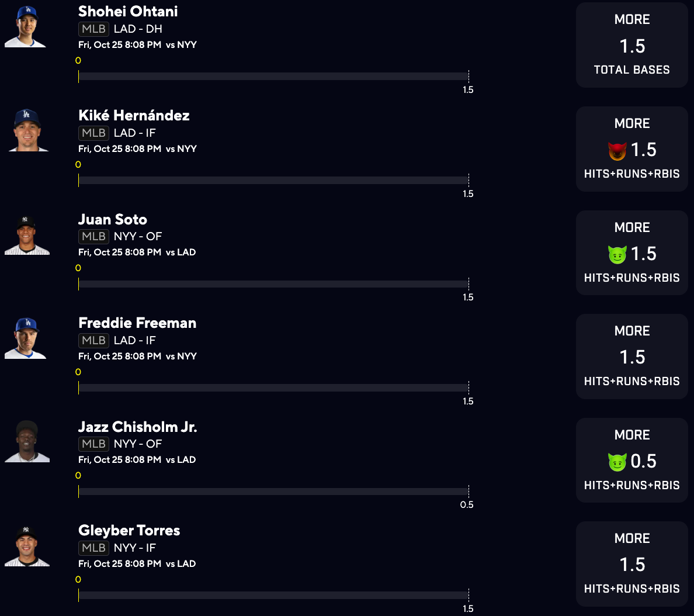This screenshot has height=616, width=694.
Task: Click Gleyber Torres's game time vs LAD
Action: click(137, 563)
